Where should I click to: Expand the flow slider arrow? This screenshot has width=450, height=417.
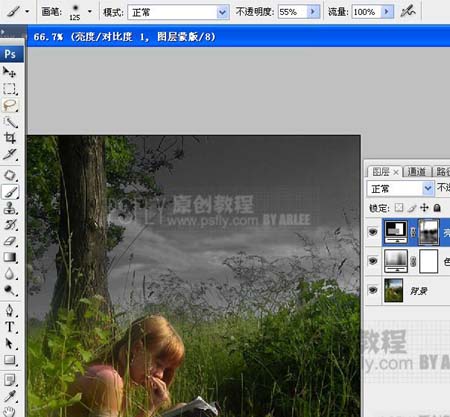[x=387, y=12]
